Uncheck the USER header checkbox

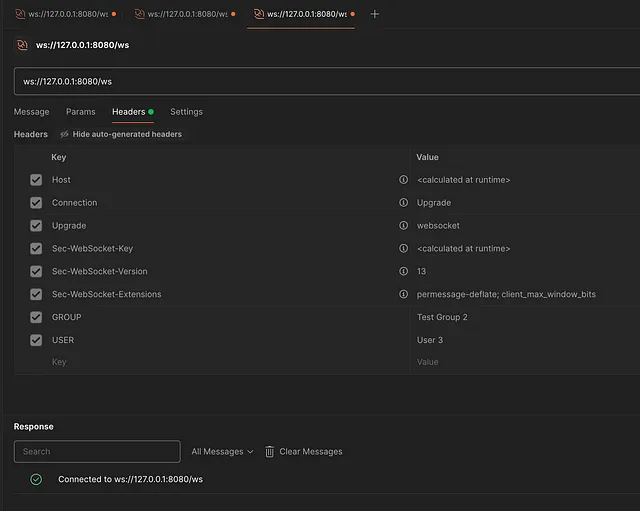click(x=36, y=340)
